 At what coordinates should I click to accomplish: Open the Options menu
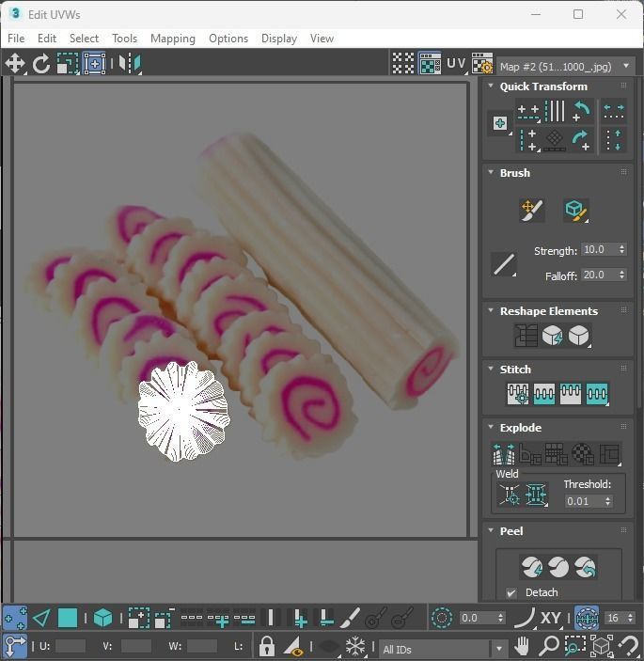coord(228,39)
